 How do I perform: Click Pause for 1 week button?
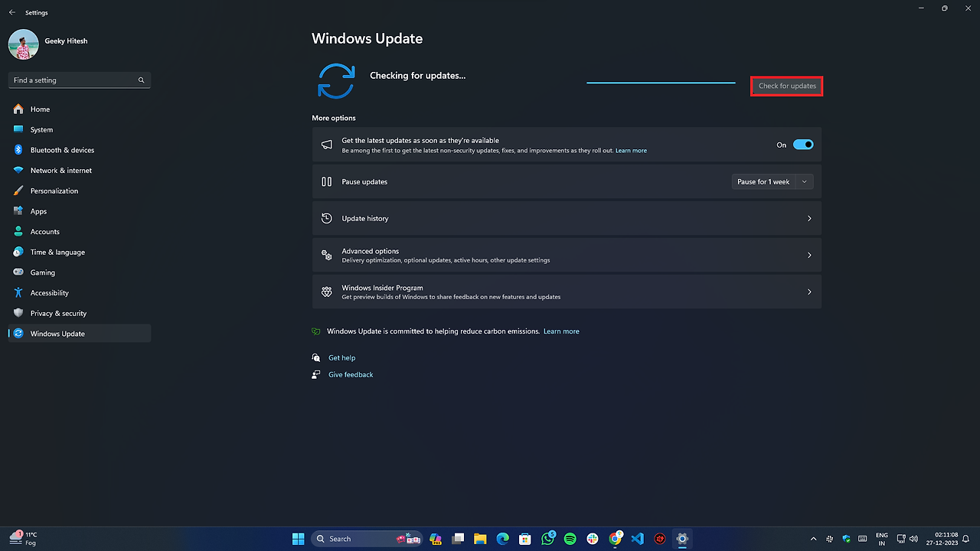(x=763, y=182)
